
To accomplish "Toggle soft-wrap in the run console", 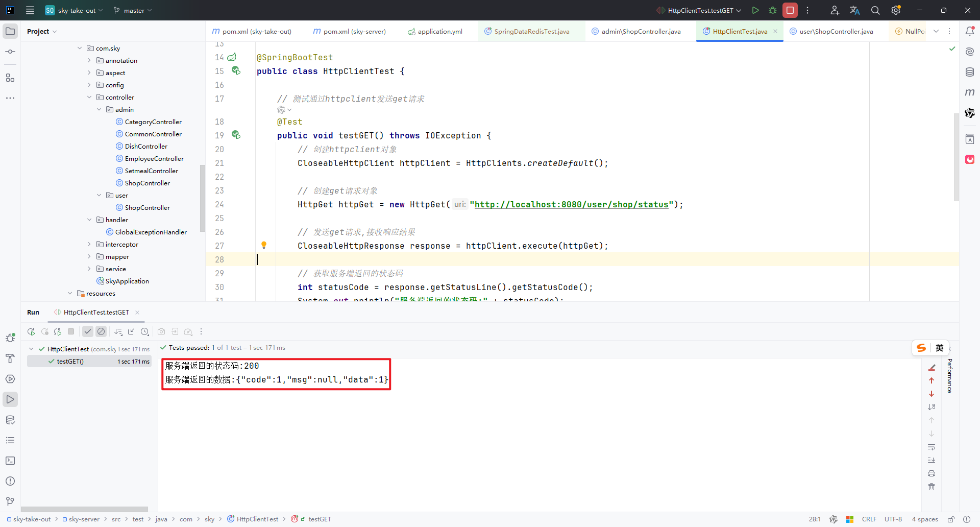I will click(x=932, y=447).
